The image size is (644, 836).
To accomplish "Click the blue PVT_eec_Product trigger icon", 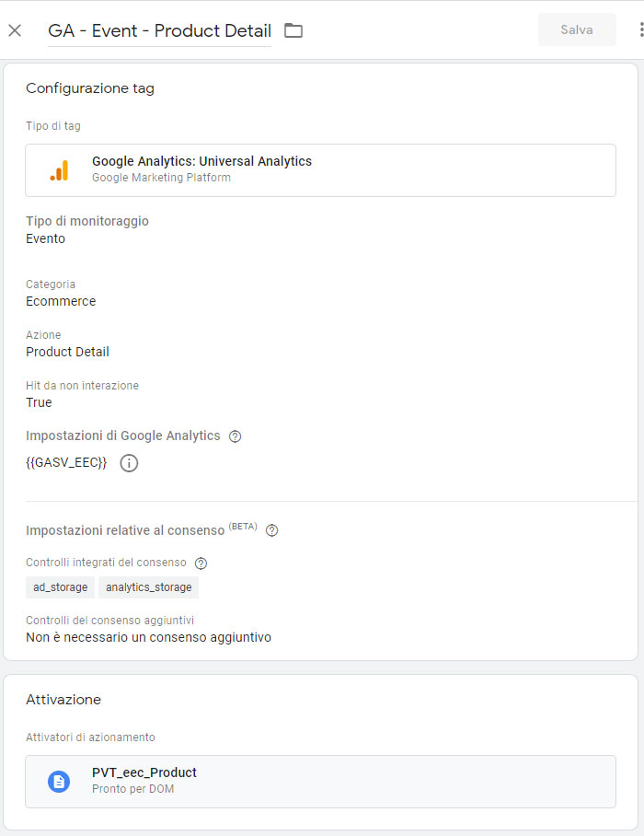I will click(59, 782).
